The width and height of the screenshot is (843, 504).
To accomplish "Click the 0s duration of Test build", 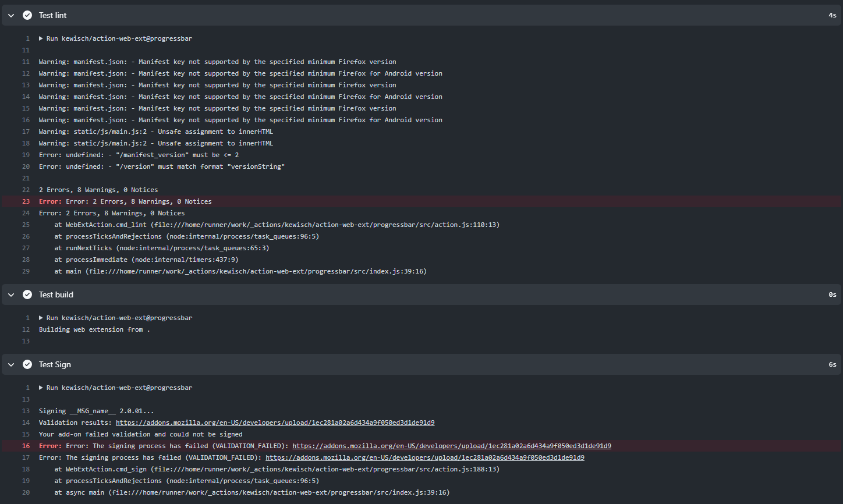I will click(x=833, y=294).
